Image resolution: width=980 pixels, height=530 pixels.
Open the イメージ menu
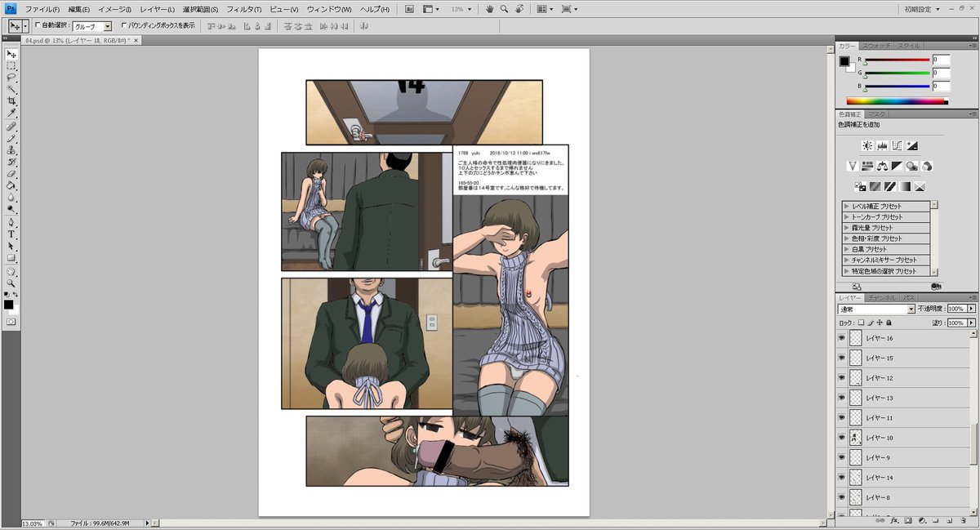(x=115, y=9)
